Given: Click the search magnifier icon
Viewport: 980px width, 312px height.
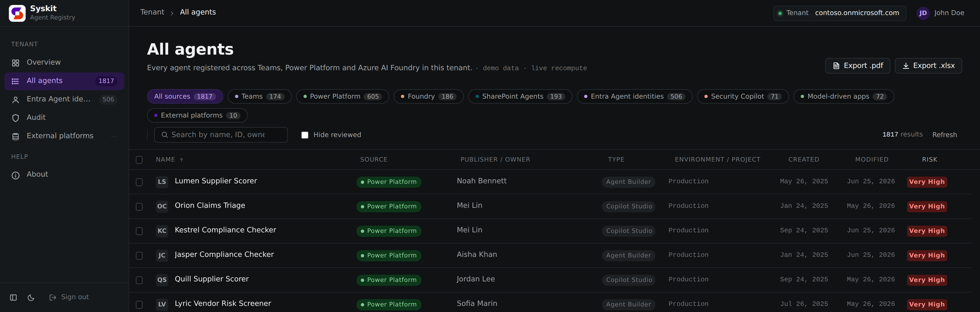Looking at the screenshot, I should tap(165, 135).
